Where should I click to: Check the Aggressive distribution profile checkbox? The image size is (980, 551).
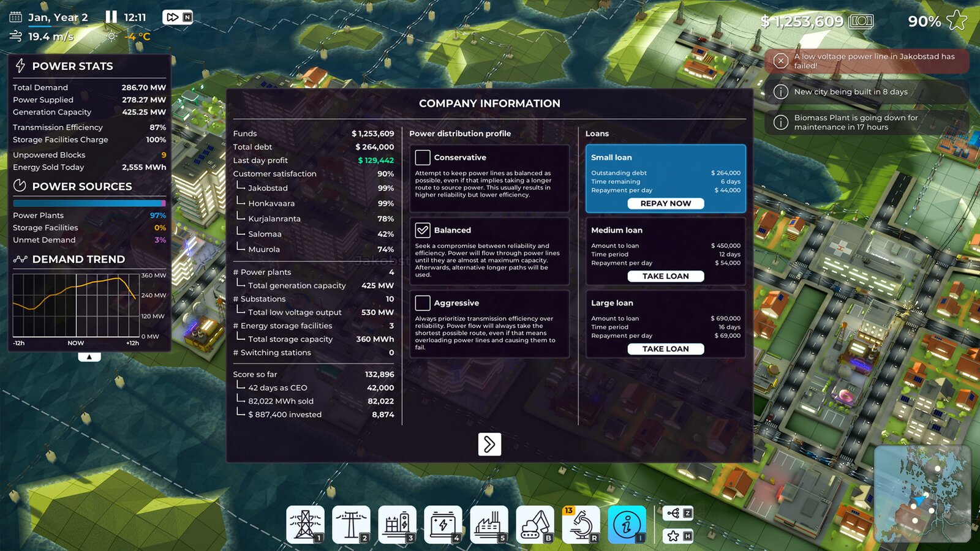(423, 303)
